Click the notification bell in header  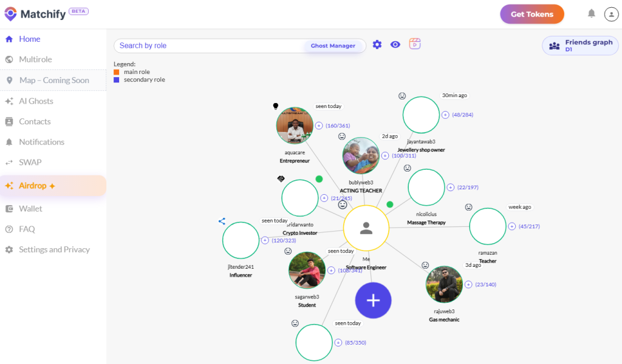tap(591, 13)
